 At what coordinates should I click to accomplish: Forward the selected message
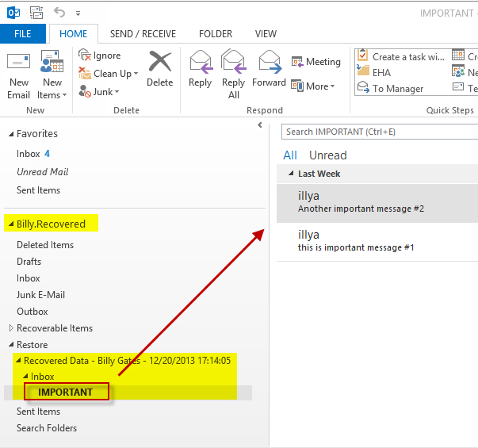pyautogui.click(x=269, y=68)
